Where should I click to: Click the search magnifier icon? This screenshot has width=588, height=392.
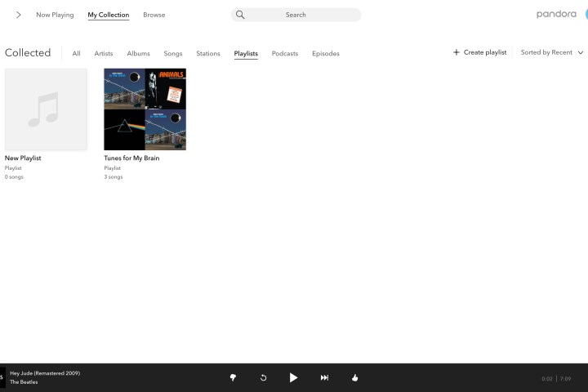coord(240,15)
